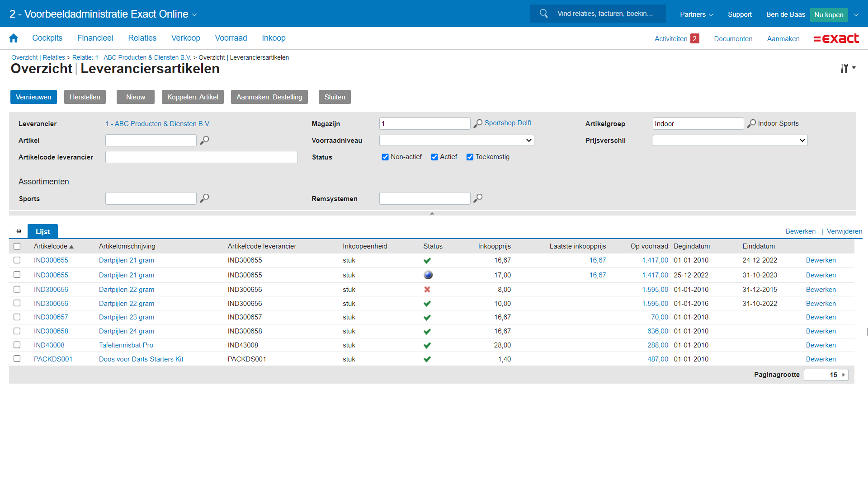Expand the Partners menu
This screenshot has width=868, height=488.
(x=696, y=14)
